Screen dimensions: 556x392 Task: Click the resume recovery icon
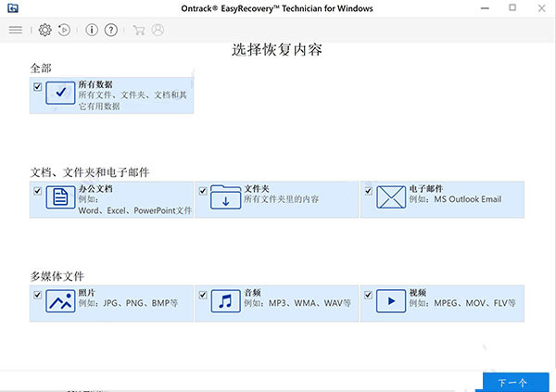[x=64, y=30]
